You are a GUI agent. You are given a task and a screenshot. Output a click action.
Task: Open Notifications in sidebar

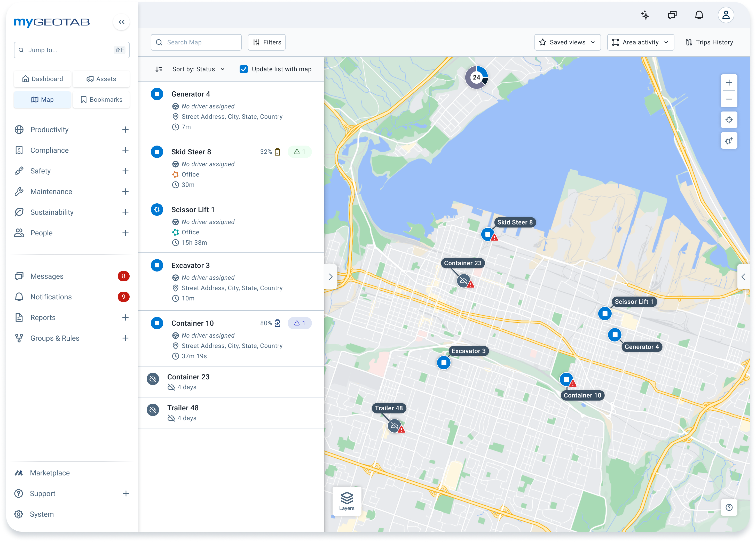pos(72,297)
